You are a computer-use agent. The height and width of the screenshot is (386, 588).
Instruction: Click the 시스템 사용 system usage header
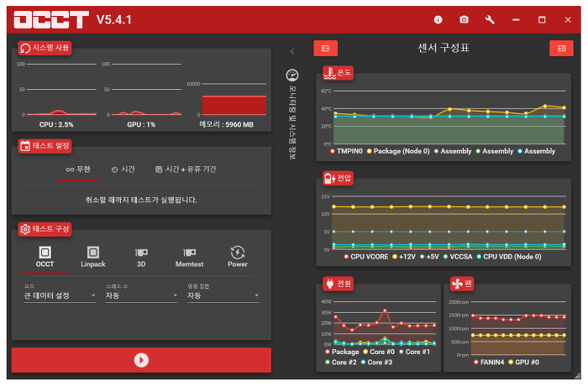point(45,48)
